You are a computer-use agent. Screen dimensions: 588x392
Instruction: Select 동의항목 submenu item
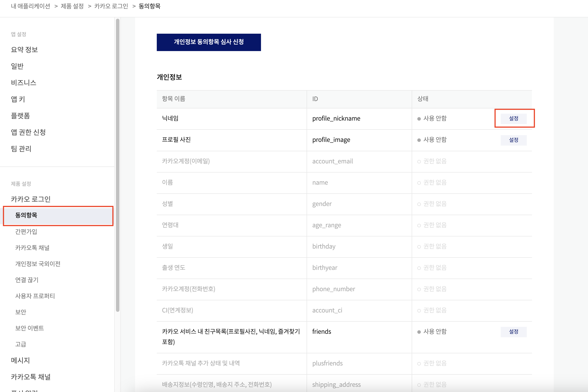coord(26,215)
